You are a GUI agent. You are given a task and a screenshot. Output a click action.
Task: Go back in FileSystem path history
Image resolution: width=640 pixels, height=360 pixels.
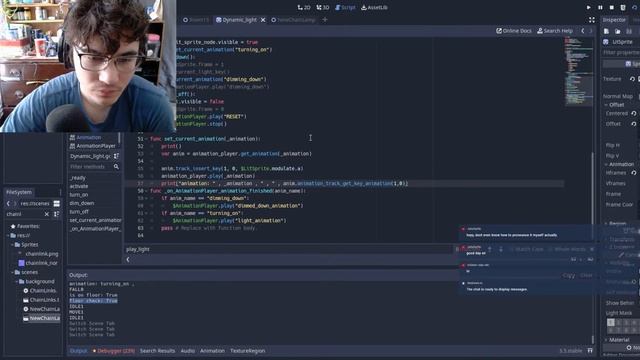(8, 203)
